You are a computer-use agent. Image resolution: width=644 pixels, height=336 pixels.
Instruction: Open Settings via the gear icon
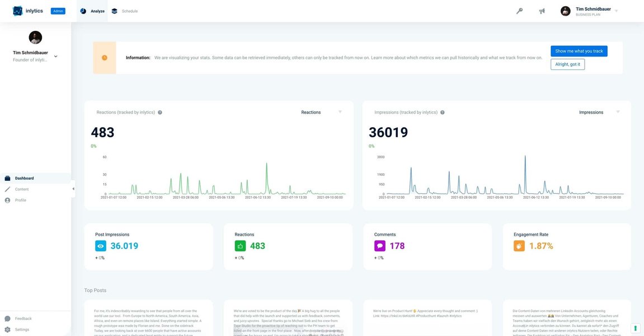tap(6, 328)
